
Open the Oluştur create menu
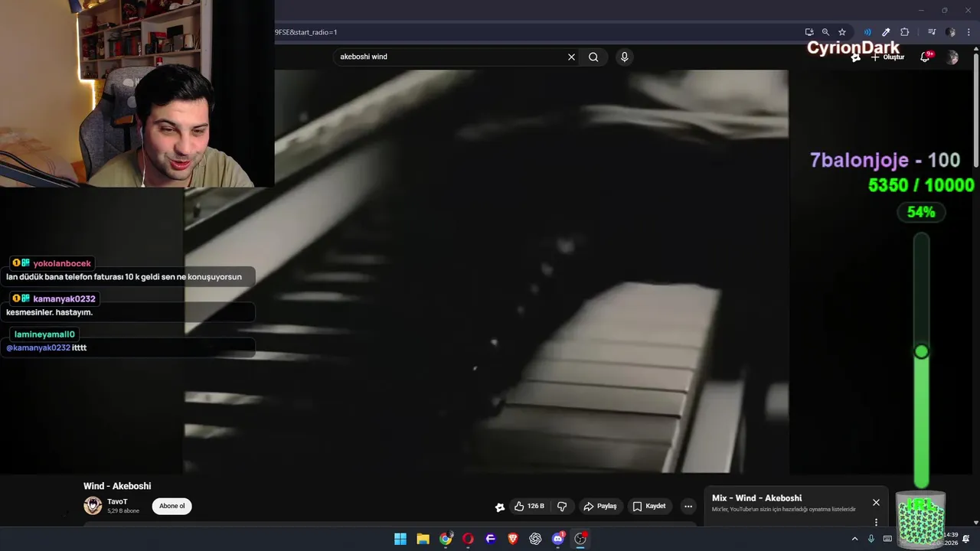pyautogui.click(x=888, y=57)
